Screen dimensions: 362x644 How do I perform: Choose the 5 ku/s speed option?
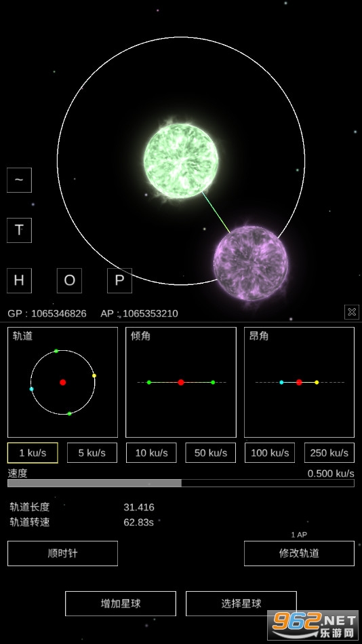click(x=92, y=453)
